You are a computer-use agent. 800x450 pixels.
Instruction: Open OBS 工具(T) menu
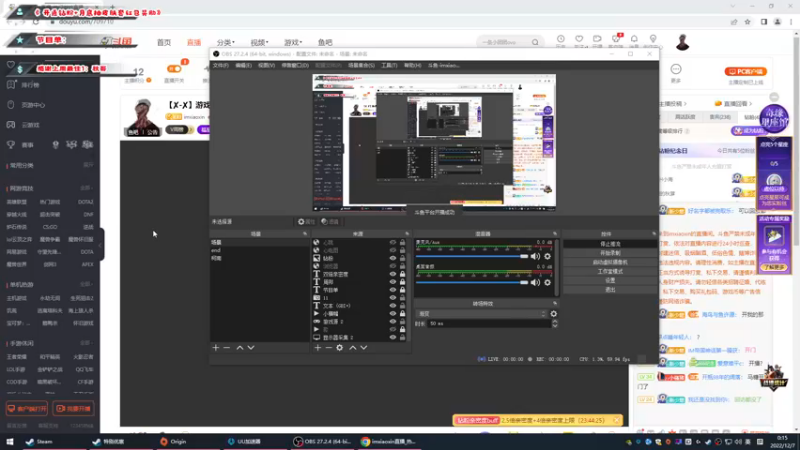[x=389, y=65]
